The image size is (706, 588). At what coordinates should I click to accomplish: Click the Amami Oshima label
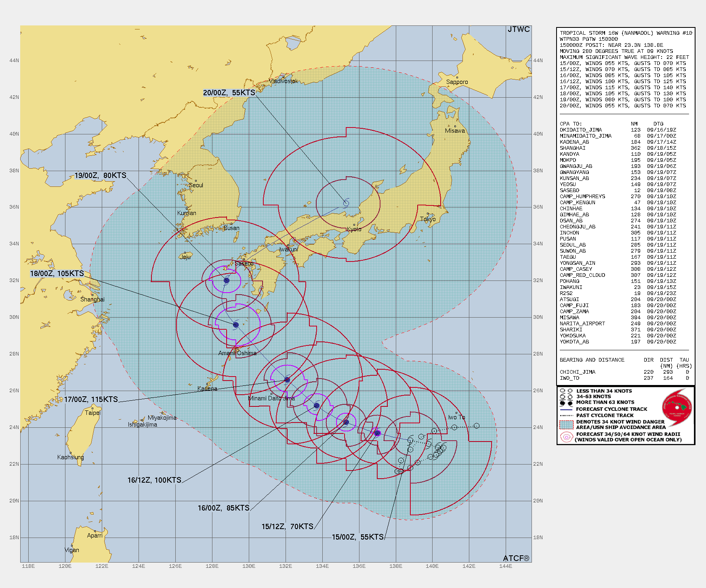click(x=237, y=353)
